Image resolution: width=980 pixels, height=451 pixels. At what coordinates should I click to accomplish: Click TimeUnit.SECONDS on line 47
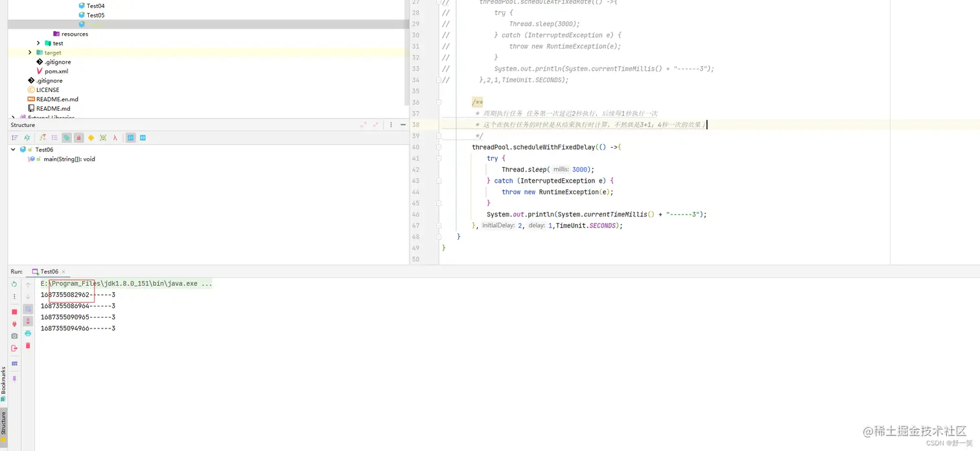pos(585,225)
